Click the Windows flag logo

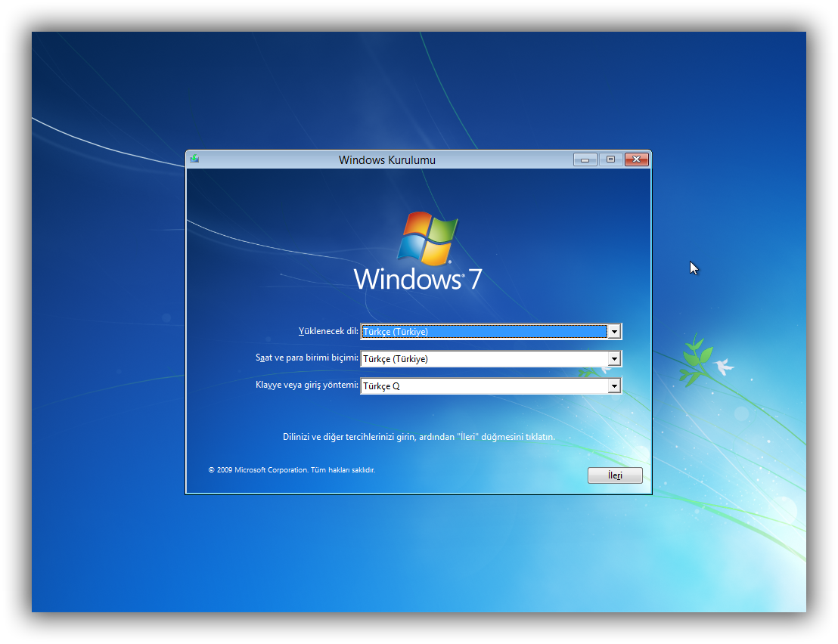pyautogui.click(x=427, y=239)
